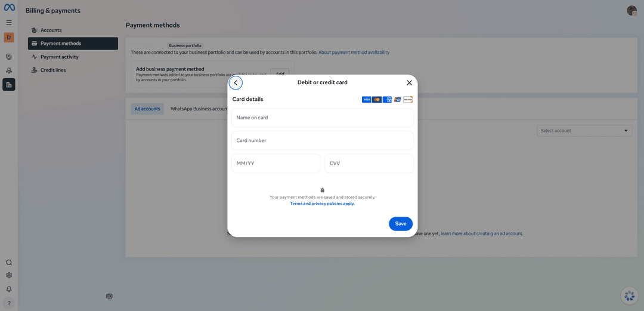Open the settings gear icon
The height and width of the screenshot is (311, 644).
coord(9,275)
